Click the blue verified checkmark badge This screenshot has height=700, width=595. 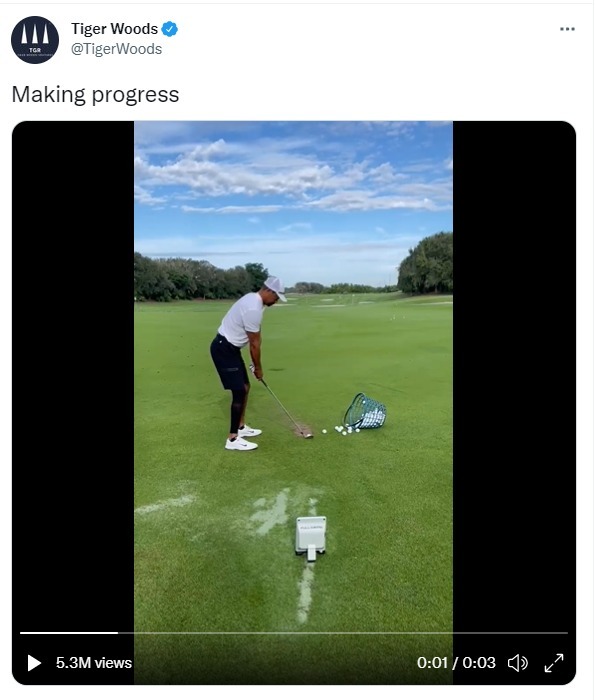pos(170,29)
